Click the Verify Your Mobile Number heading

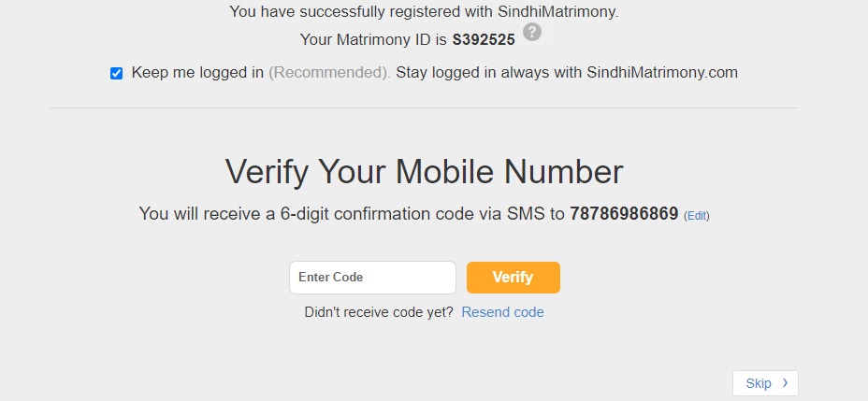click(x=424, y=171)
